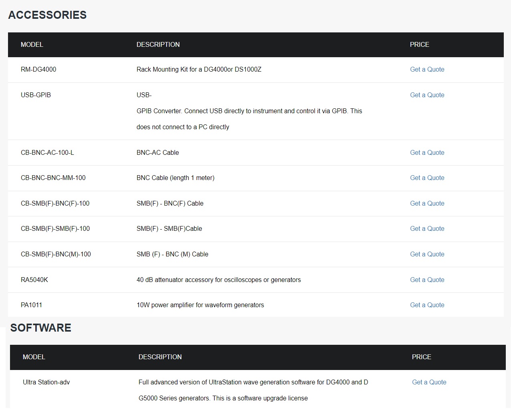Click the Rack Mounting Kit description text
Image resolution: width=511 pixels, height=420 pixels.
199,69
